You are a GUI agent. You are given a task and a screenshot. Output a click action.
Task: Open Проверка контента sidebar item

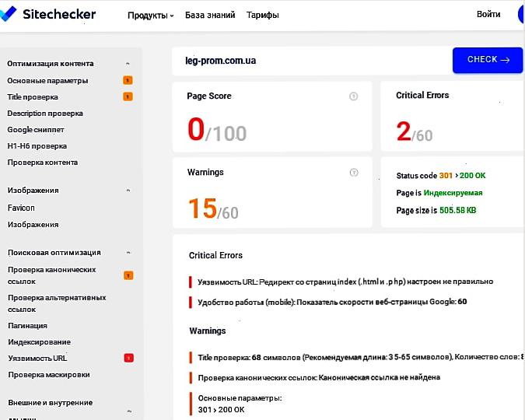click(x=43, y=163)
